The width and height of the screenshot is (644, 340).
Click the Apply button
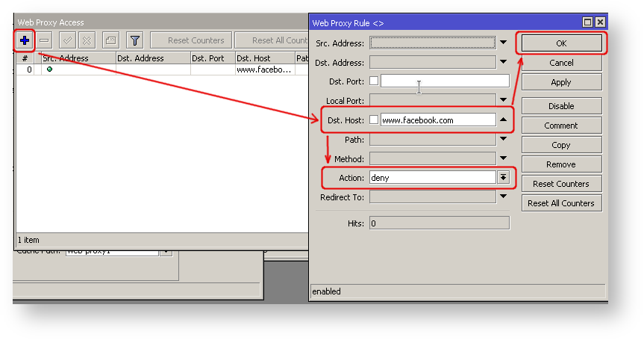point(561,82)
